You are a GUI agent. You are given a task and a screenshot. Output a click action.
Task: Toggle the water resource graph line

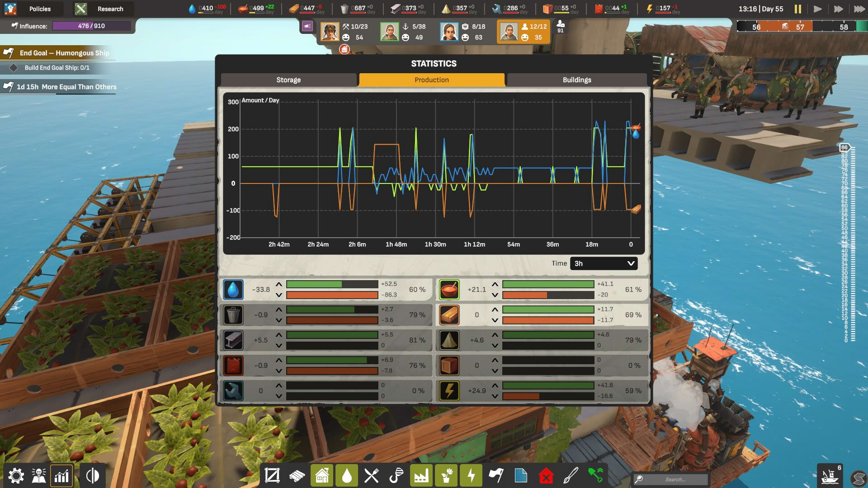tap(233, 290)
